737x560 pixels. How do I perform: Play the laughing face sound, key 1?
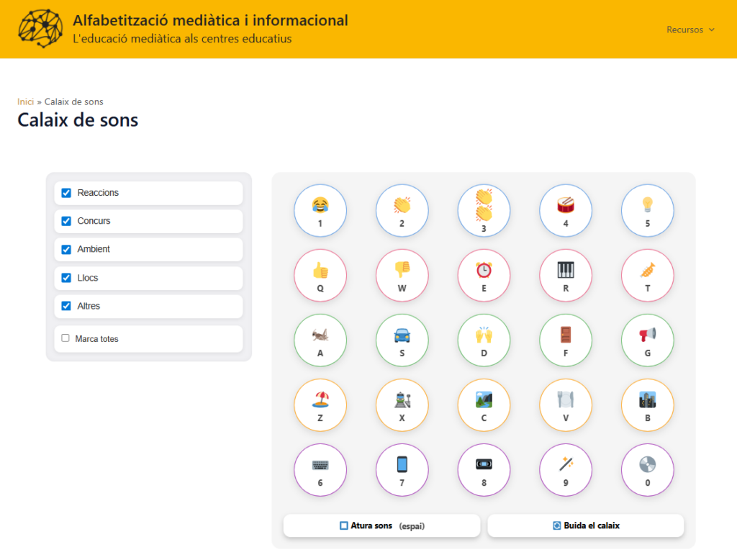[x=320, y=211]
